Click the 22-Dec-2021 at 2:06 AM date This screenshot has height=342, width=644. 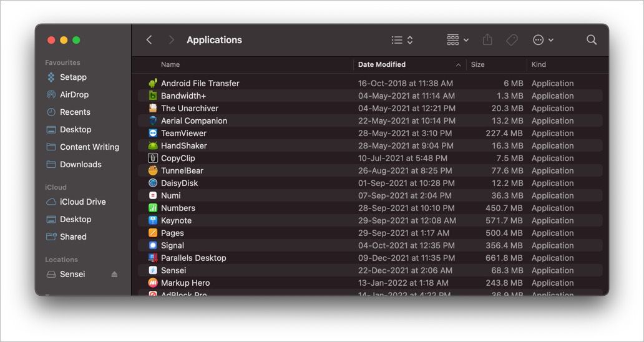pos(405,270)
